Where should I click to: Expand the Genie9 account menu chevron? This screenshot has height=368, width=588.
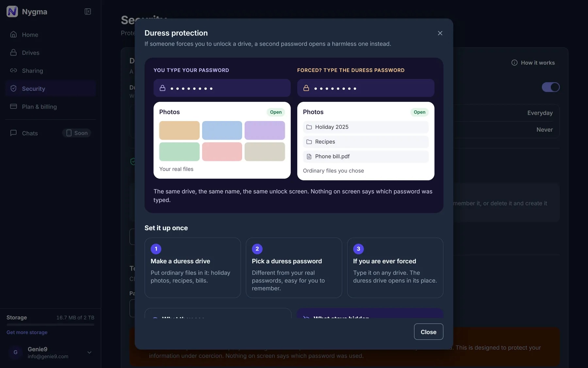[x=89, y=353]
